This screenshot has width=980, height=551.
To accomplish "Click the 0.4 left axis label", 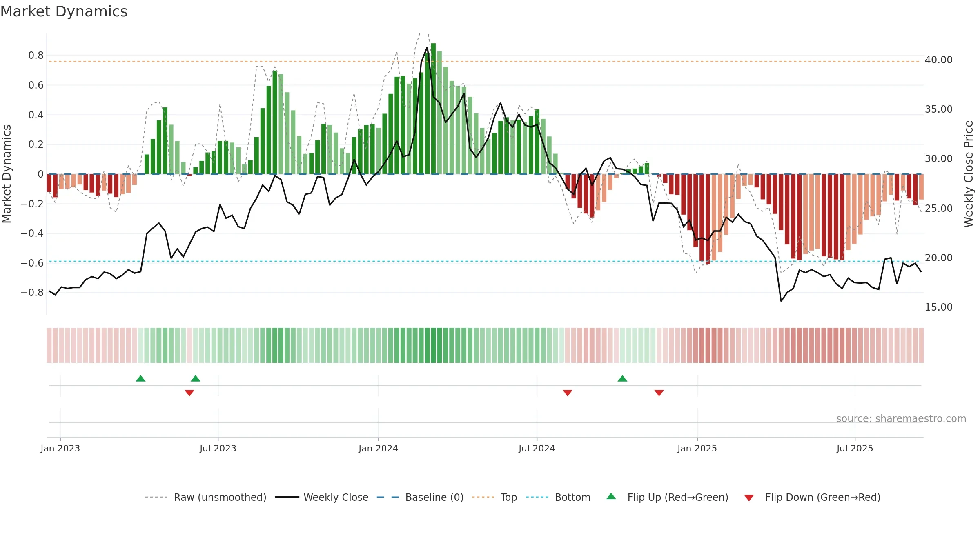I will (x=36, y=115).
